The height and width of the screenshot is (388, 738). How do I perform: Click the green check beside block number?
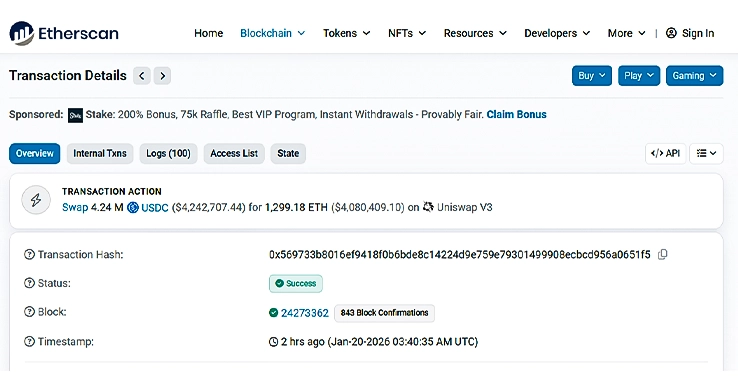pos(273,313)
